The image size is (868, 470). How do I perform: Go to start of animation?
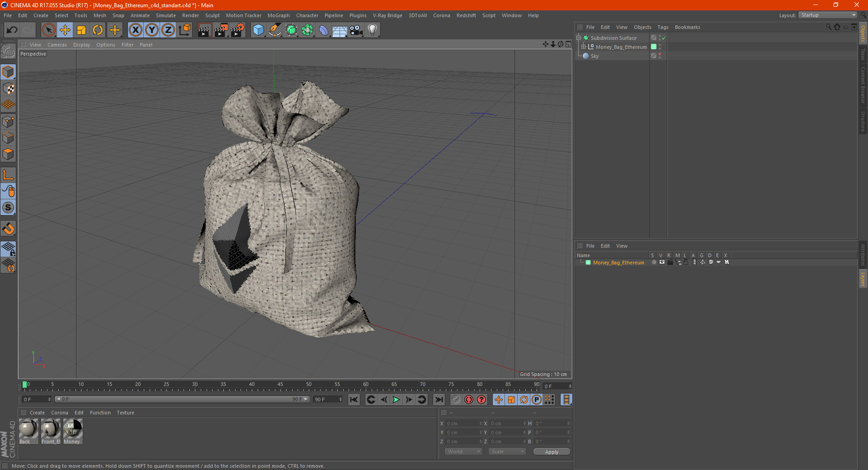tap(354, 399)
